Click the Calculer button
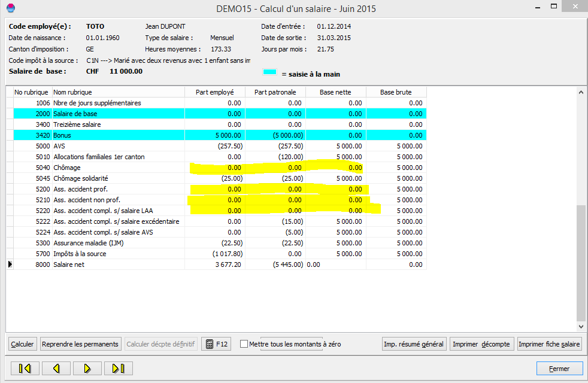The image size is (588, 383). (23, 344)
